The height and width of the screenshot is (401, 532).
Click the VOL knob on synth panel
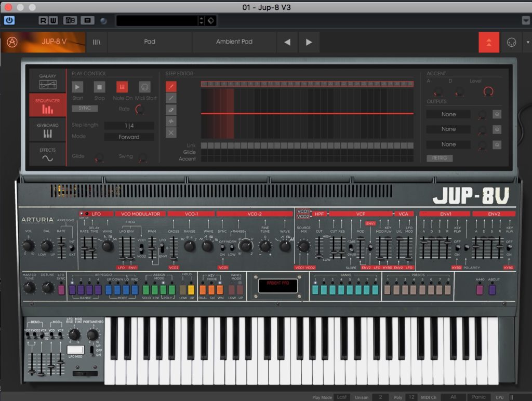click(28, 245)
